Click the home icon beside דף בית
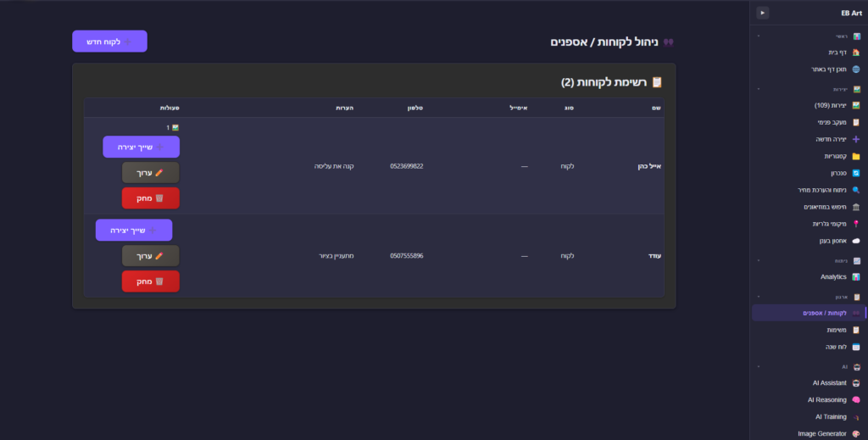The height and width of the screenshot is (440, 868). click(856, 53)
